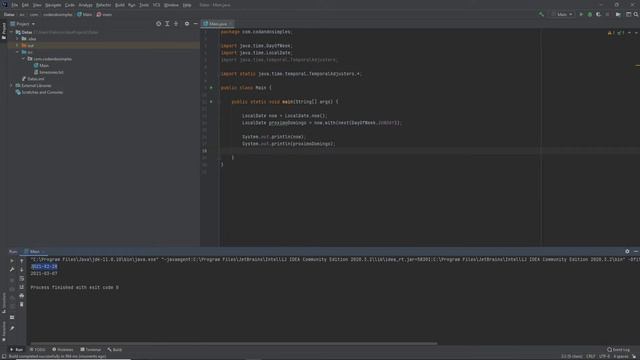Image resolution: width=640 pixels, height=360 pixels.
Task: Start debugging with the bug icon
Action: click(590, 14)
